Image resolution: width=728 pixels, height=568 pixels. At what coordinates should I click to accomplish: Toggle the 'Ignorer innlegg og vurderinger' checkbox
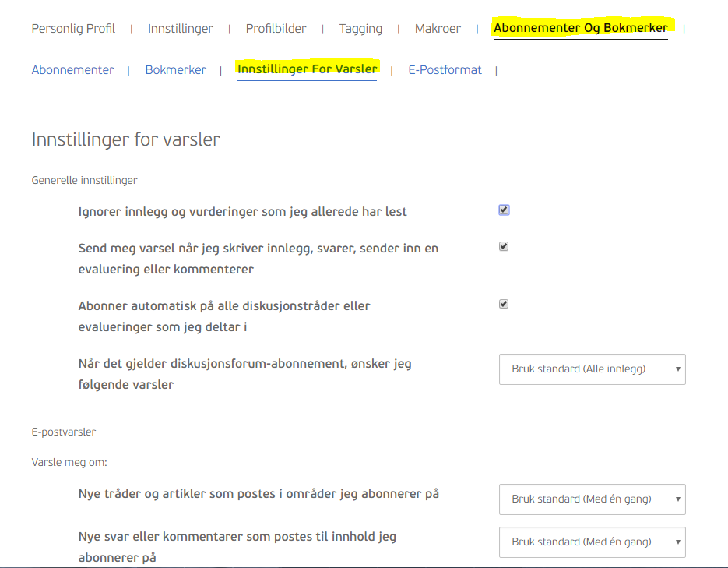pos(504,210)
